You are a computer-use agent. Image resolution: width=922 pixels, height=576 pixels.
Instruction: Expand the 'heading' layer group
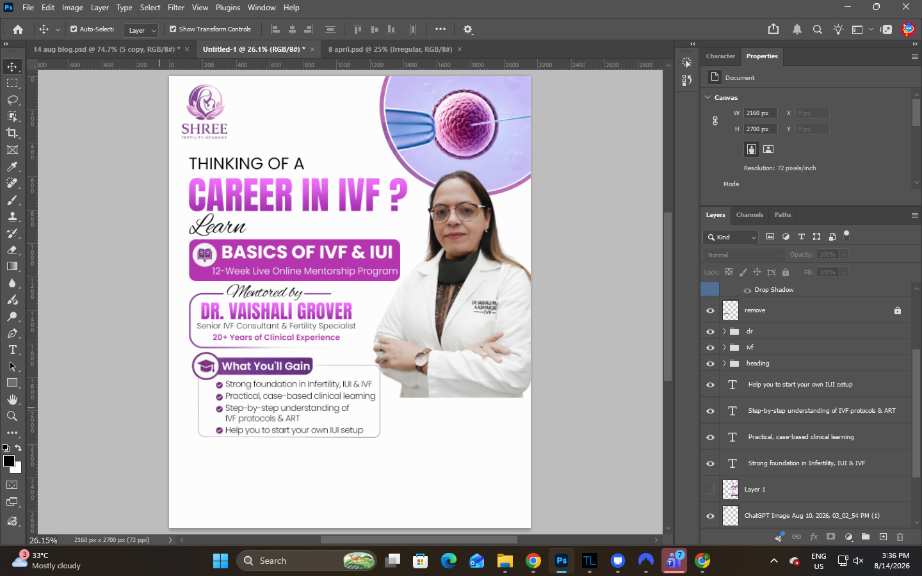tap(724, 363)
